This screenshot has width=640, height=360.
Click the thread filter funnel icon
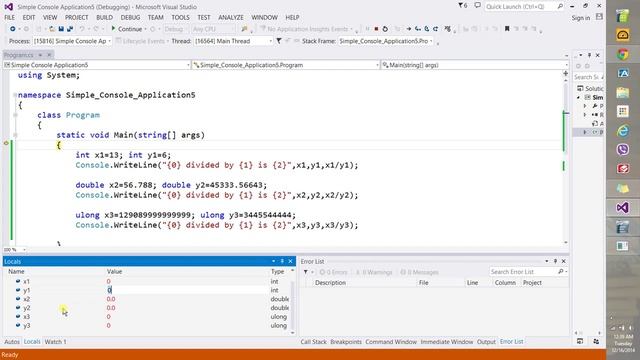point(279,41)
